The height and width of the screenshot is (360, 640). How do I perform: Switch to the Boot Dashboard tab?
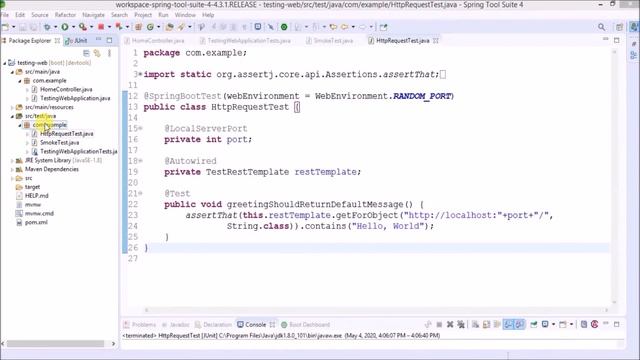(305, 324)
